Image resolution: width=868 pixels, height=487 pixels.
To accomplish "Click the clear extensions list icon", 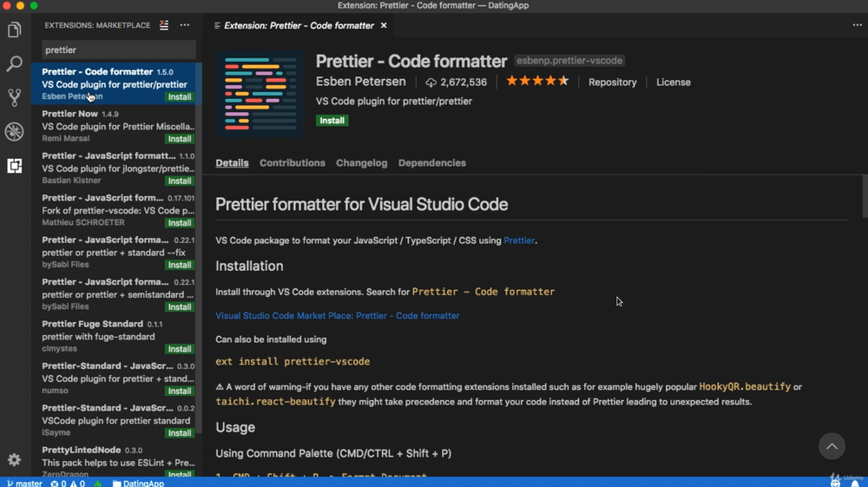I will pos(164,25).
